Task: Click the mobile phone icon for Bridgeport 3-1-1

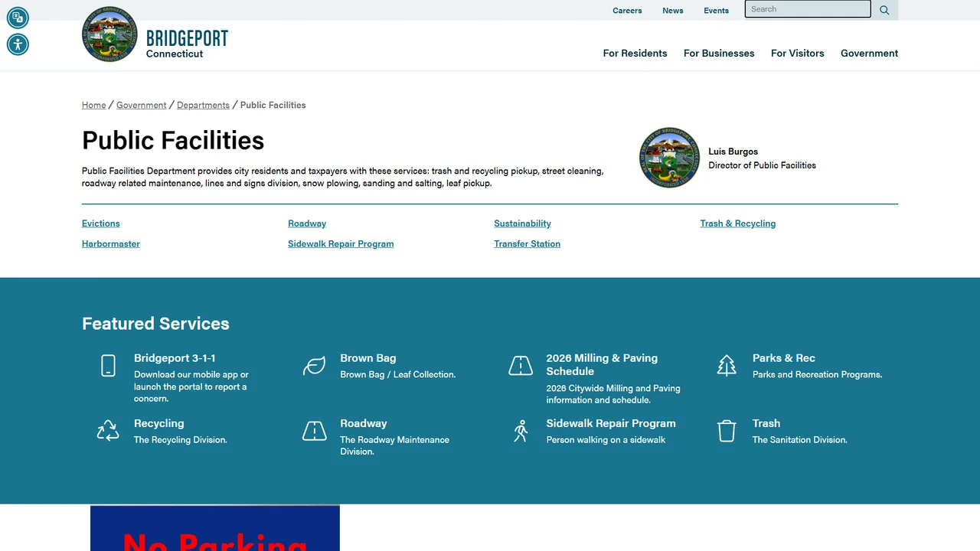Action: point(108,366)
